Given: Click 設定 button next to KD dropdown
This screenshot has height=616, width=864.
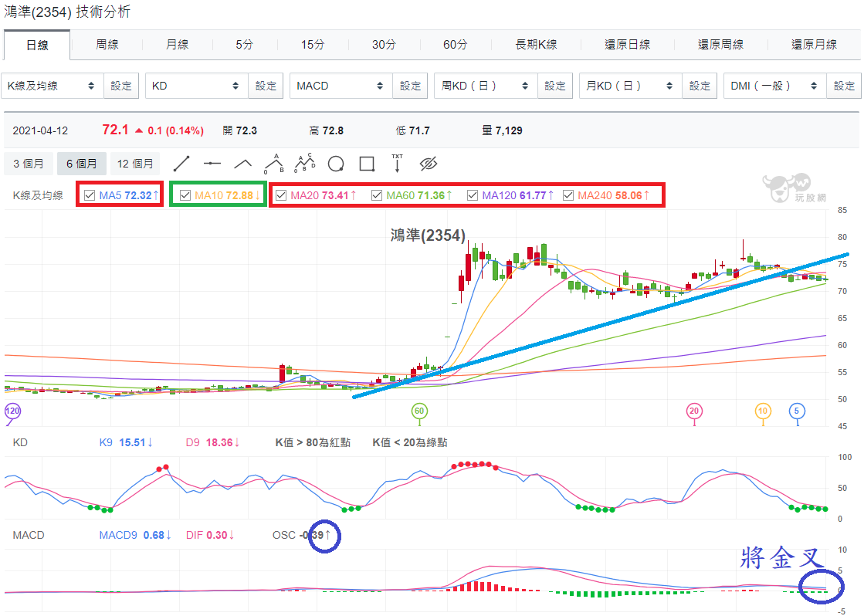Looking at the screenshot, I should click(x=266, y=86).
